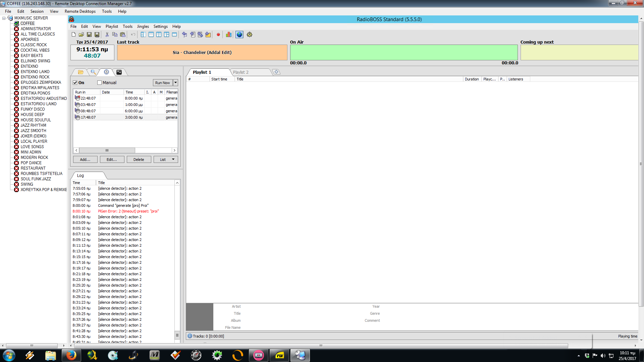
Task: Collapse the MIXMUSIC SERVER tree node
Action: [x=4, y=18]
